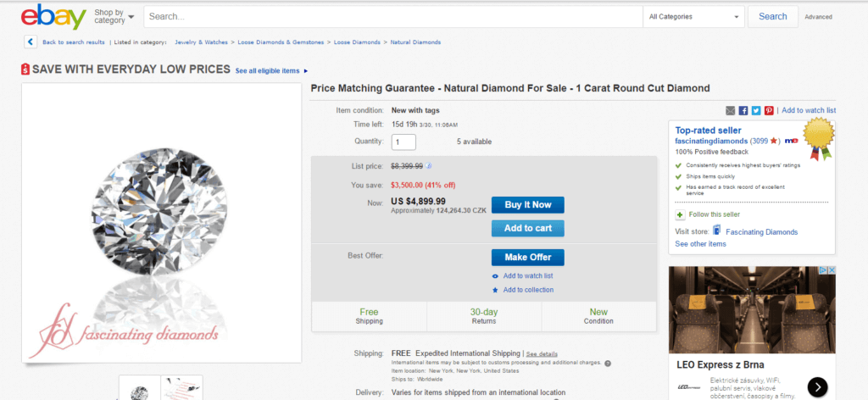
Task: Visit the Fascinating Diamonds store
Action: pyautogui.click(x=761, y=232)
